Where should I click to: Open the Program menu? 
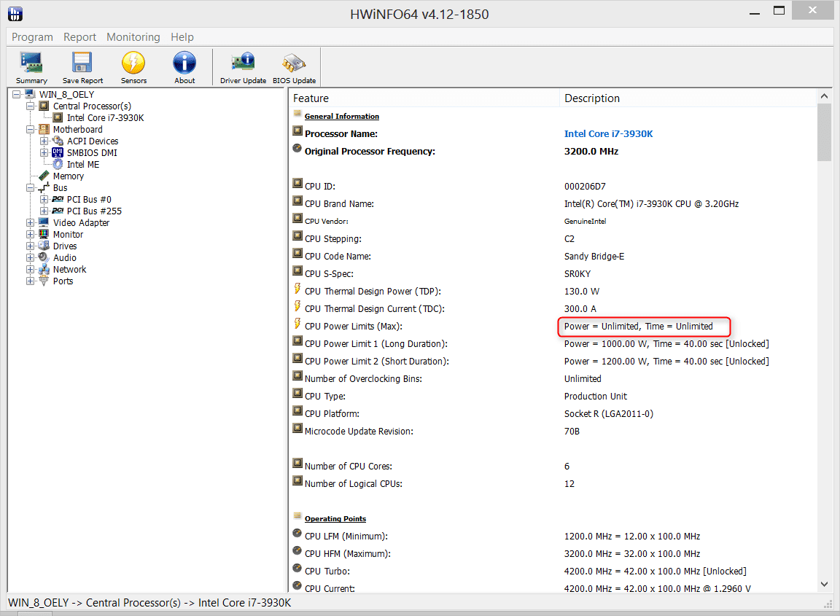[x=32, y=37]
